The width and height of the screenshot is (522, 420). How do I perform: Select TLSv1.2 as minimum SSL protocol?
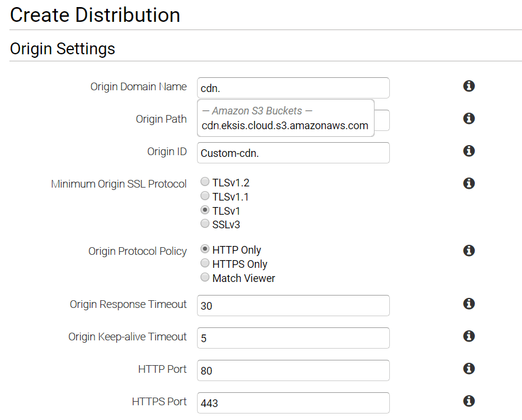pos(205,182)
